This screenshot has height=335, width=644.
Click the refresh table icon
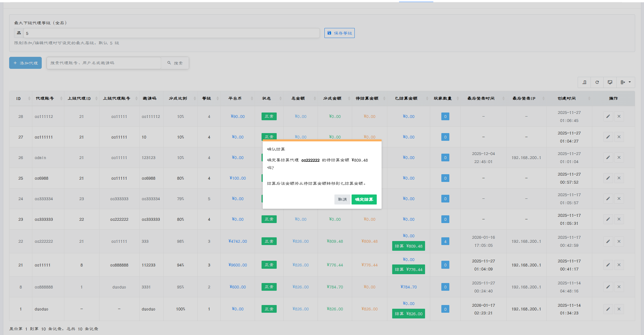(597, 82)
